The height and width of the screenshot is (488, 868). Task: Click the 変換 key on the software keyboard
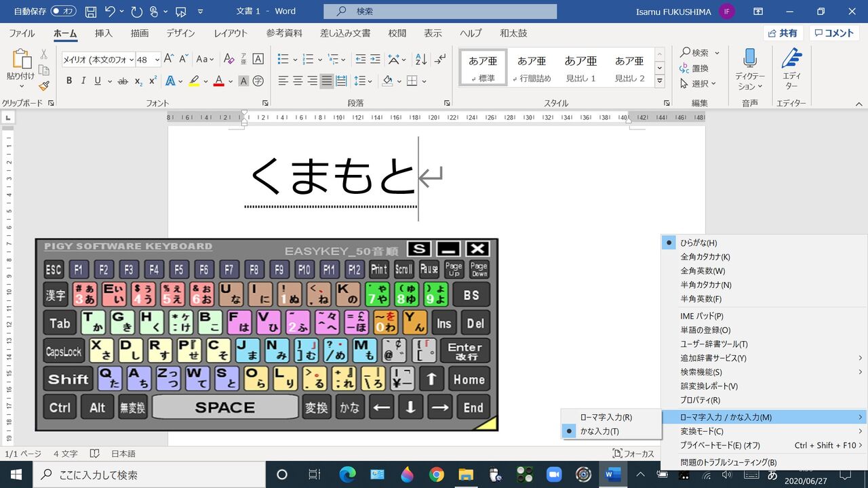(316, 407)
